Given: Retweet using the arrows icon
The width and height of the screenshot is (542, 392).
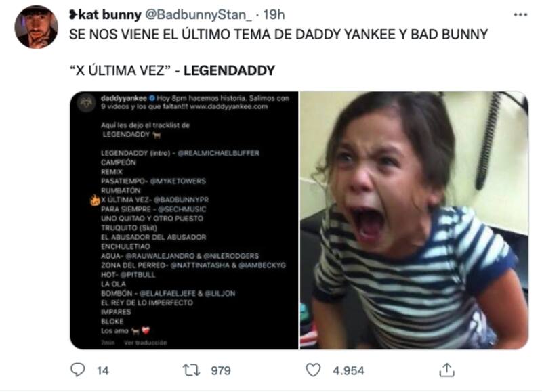Looking at the screenshot, I should coord(191,370).
